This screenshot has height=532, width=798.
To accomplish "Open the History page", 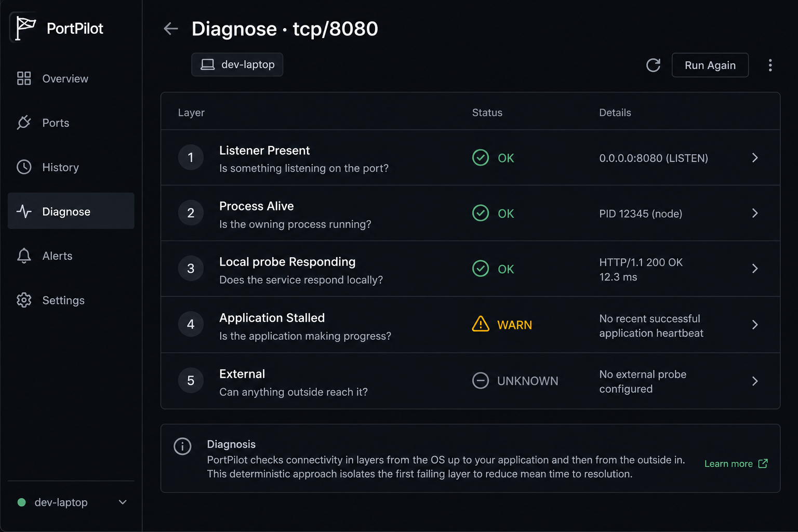I will click(x=71, y=167).
